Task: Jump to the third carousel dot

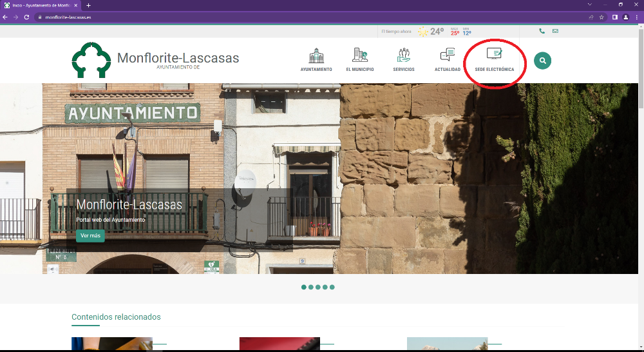Action: coord(318,287)
